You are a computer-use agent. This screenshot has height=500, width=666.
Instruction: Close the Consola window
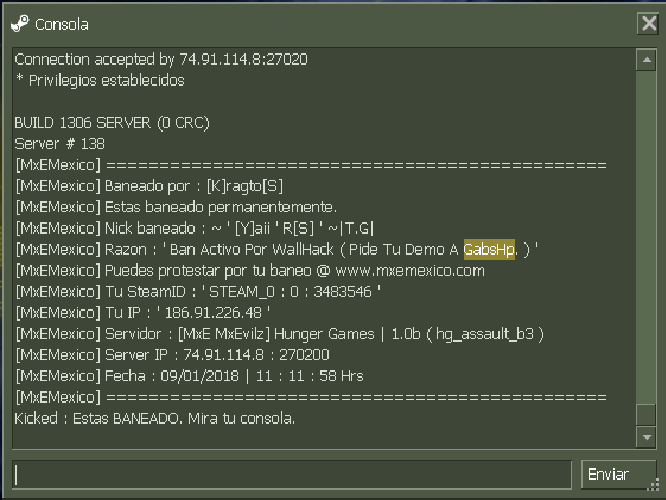tap(649, 23)
